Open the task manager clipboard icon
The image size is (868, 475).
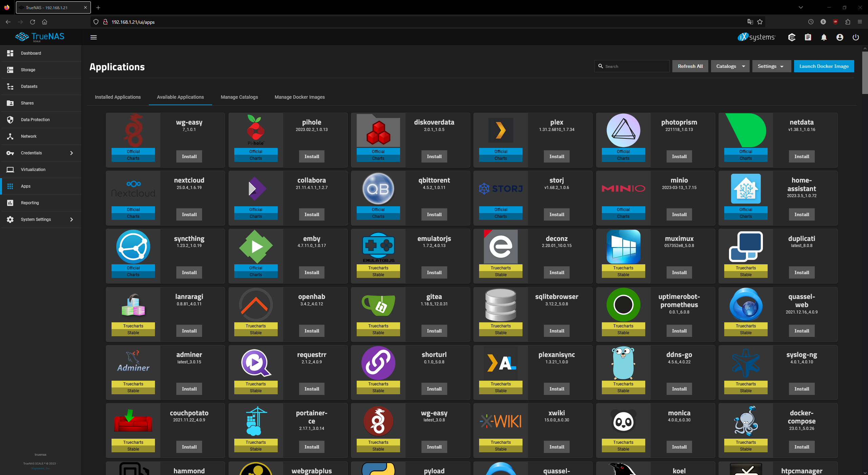pyautogui.click(x=808, y=37)
